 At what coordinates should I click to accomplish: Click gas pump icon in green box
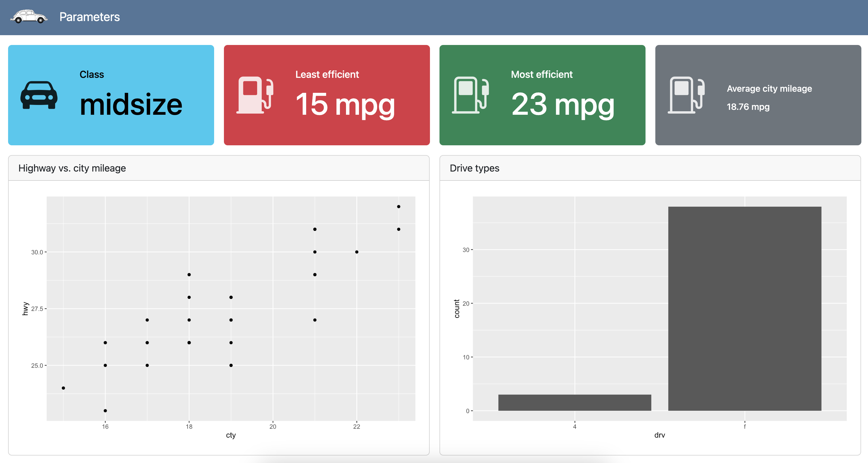click(470, 95)
